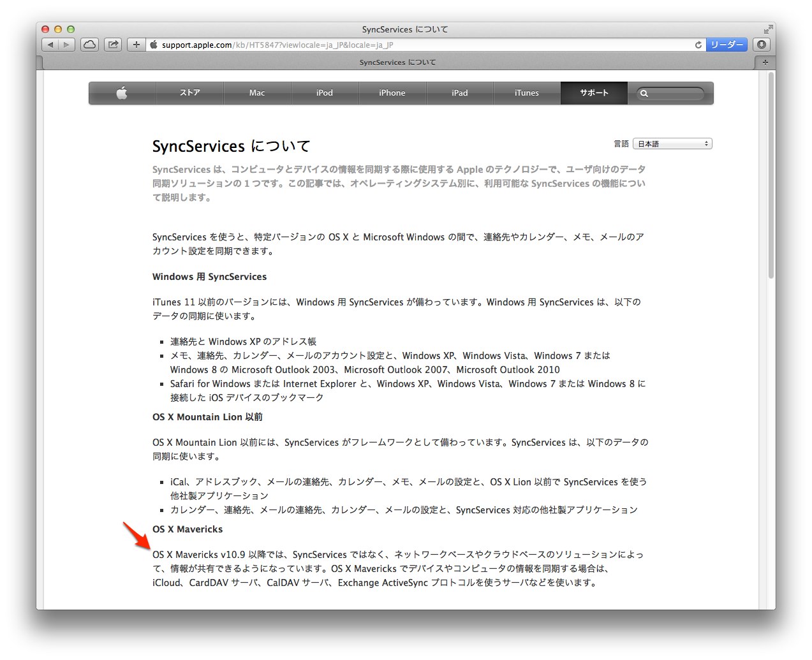
Task: Go forward with Safari's forward arrow
Action: pyautogui.click(x=67, y=45)
